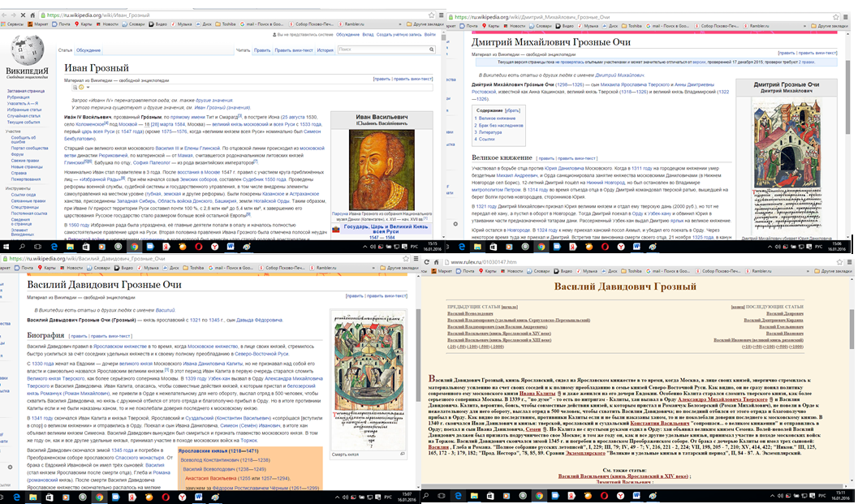Click the Создать учётную запись link
Screen dimensions: 858x504
[399, 35]
